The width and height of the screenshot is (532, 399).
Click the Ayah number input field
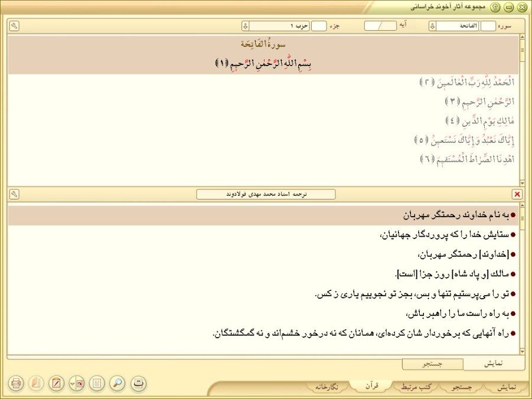click(380, 26)
